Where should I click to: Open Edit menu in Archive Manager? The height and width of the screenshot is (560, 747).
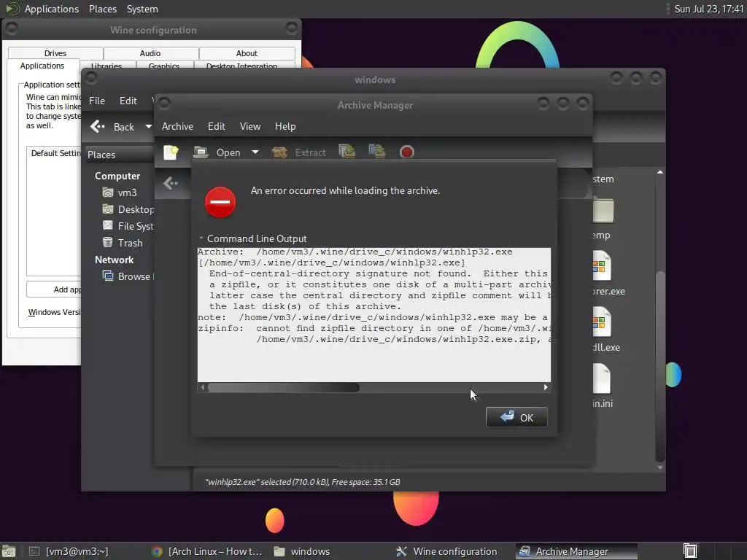(x=216, y=126)
